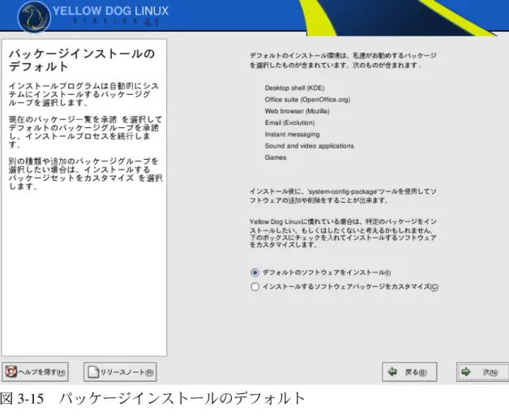Click 'Instant messaging' entry
509x420 pixels.
tap(292, 134)
